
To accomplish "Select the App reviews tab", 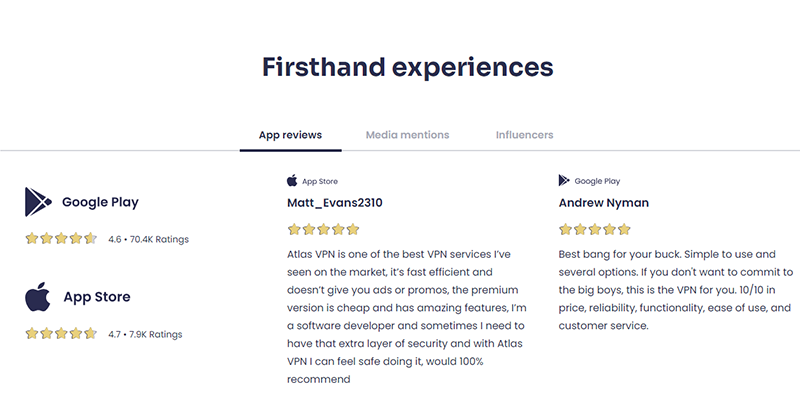I will 290,135.
